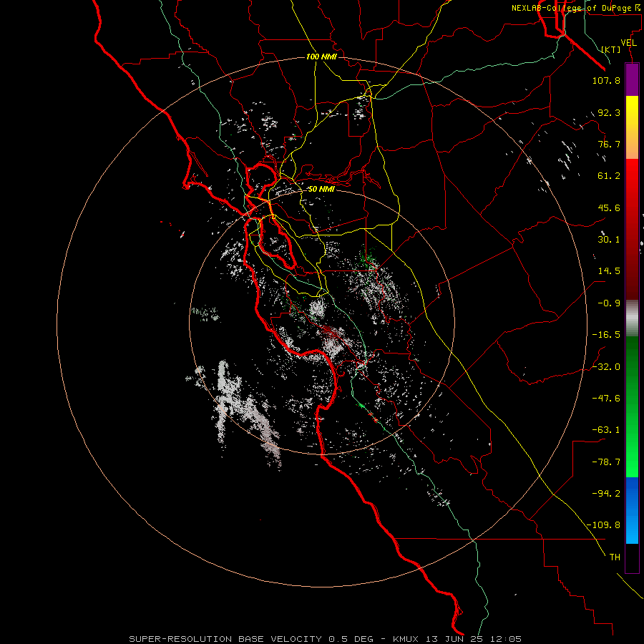This screenshot has width=644, height=644.
Task: Click the -32.0 scale value
Action: (606, 367)
